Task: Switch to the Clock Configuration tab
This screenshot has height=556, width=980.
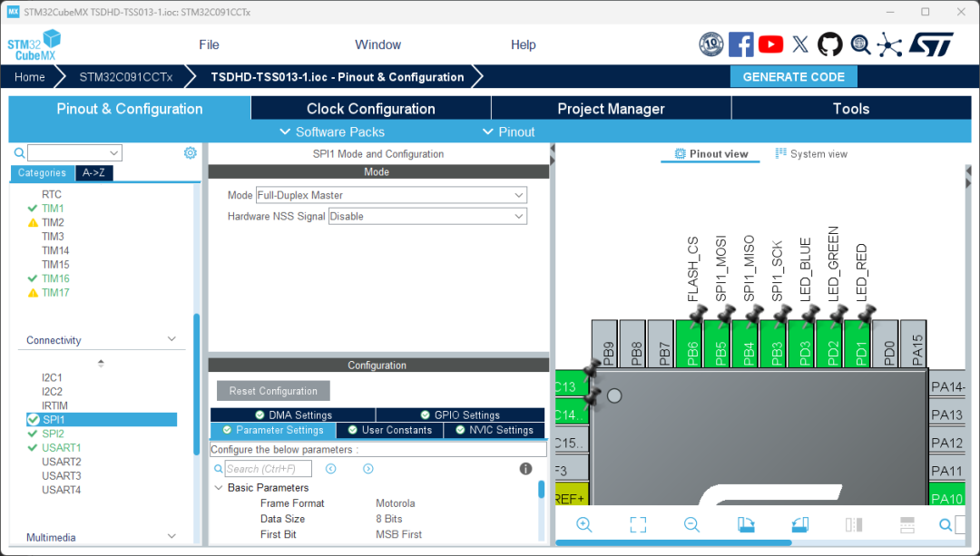Action: coord(370,109)
